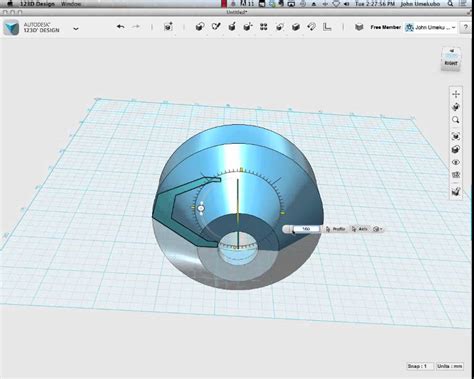Open the Transform tool
This screenshot has width=474, height=379.
168,27
